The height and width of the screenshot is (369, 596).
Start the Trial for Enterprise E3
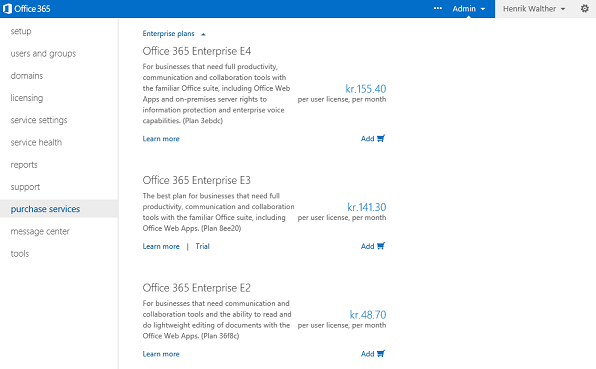(202, 246)
